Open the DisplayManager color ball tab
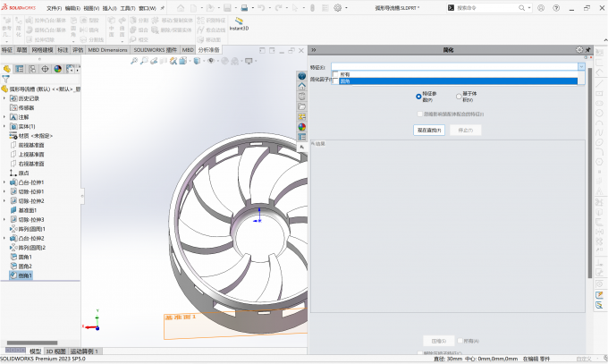The width and height of the screenshot is (608, 364). click(58, 69)
